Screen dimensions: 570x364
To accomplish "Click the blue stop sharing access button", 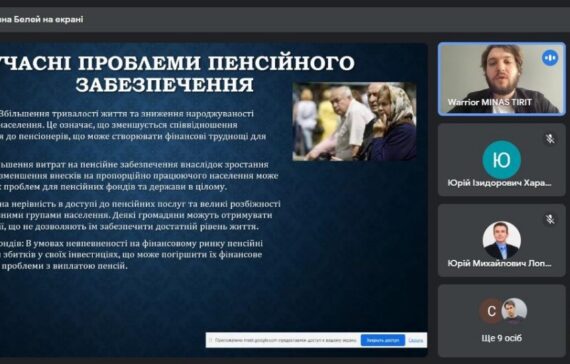I will point(383,340).
